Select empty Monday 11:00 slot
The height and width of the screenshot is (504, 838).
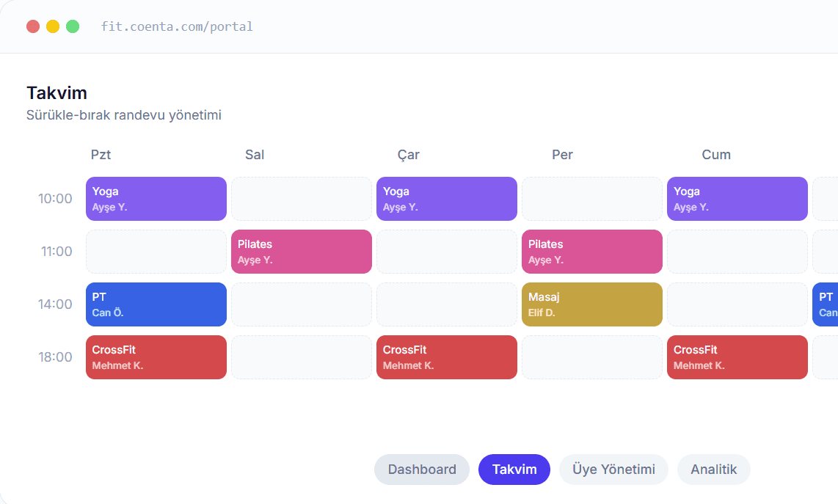click(156, 252)
